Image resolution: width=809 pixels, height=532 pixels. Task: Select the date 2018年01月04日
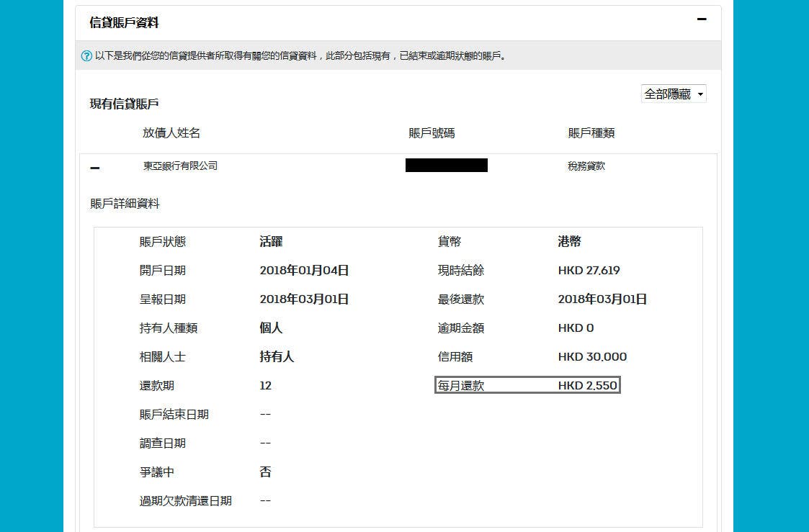305,271
